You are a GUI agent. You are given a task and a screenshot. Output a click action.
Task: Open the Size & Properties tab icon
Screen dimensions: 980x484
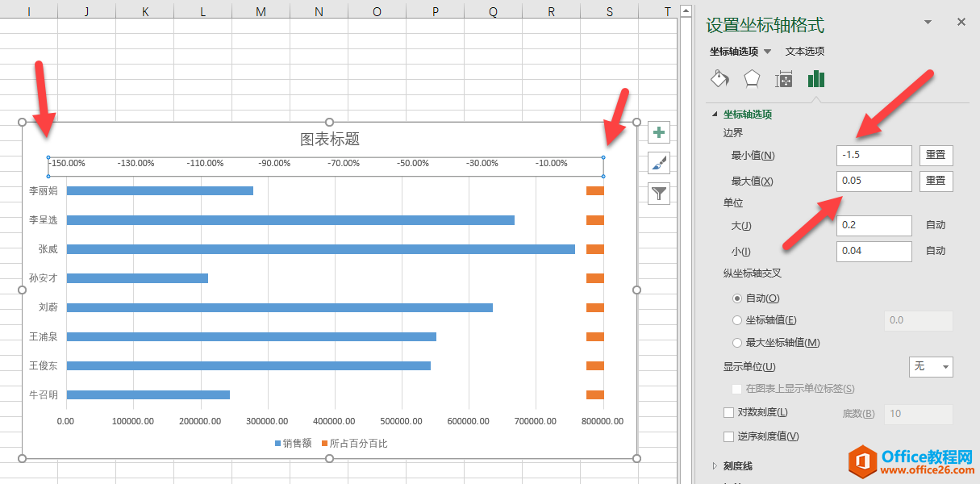tap(784, 79)
